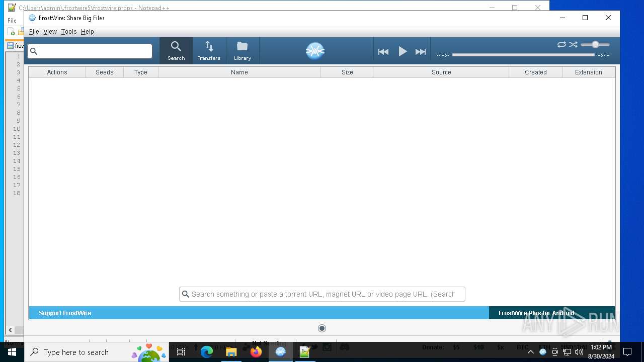Click the Actions column header
This screenshot has height=362, width=644.
pyautogui.click(x=57, y=72)
